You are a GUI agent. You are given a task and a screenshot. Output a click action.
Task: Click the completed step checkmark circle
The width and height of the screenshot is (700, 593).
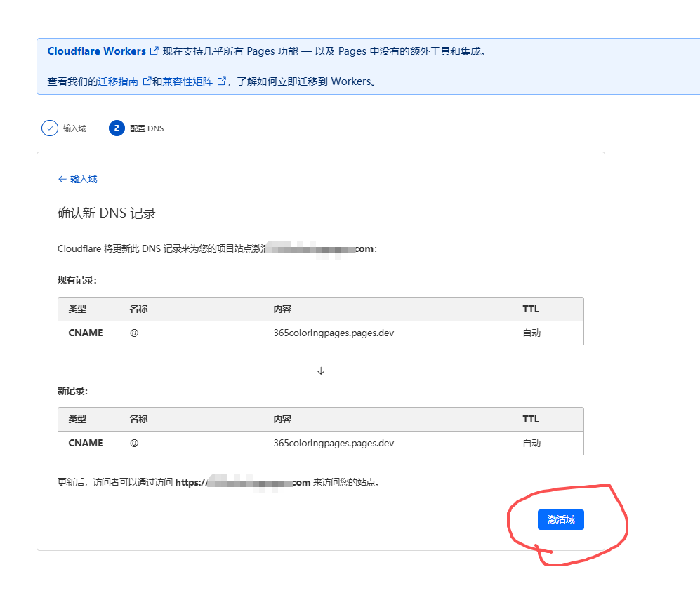tap(50, 128)
